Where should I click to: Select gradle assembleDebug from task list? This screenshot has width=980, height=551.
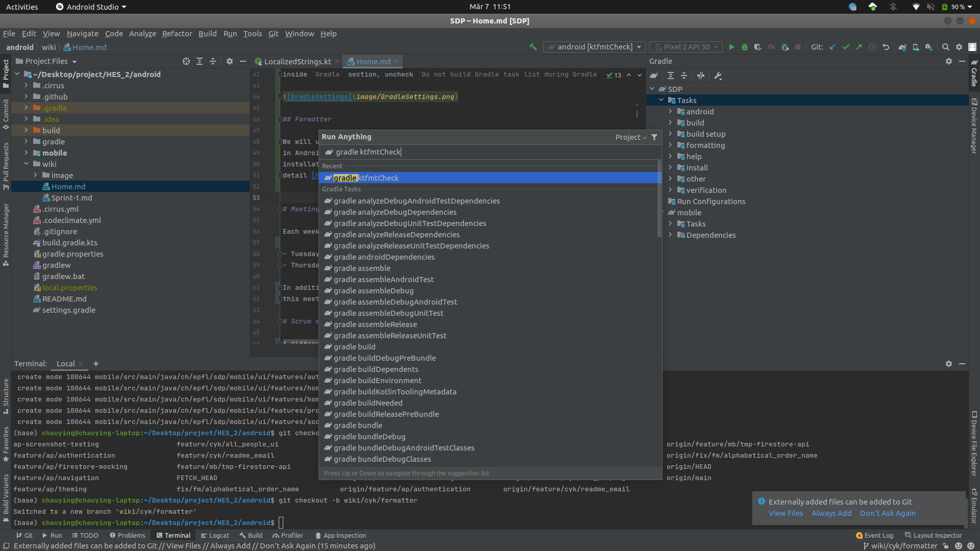click(374, 291)
